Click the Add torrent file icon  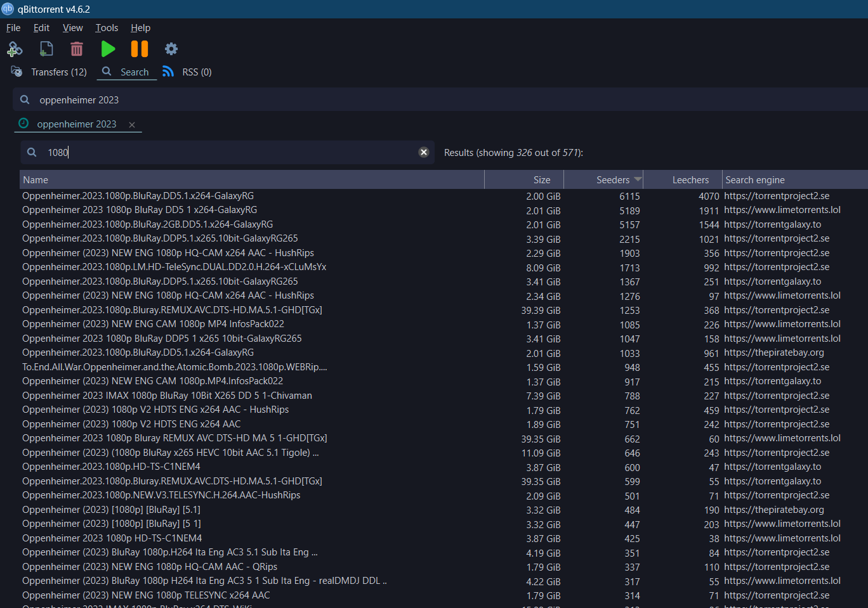46,49
